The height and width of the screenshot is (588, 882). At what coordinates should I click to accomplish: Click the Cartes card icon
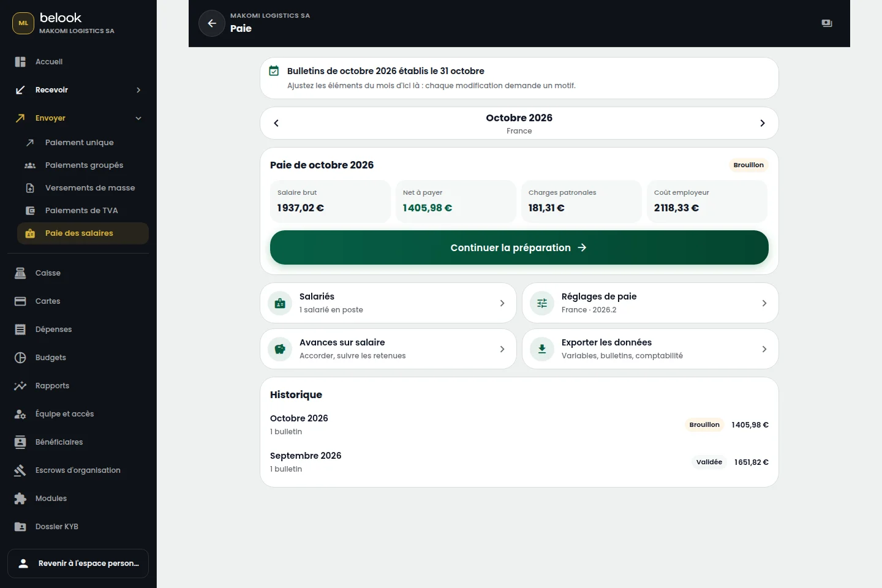click(x=20, y=301)
